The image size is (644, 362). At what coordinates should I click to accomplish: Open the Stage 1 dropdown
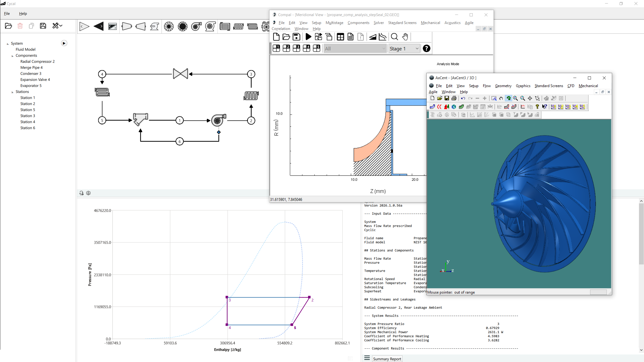404,49
